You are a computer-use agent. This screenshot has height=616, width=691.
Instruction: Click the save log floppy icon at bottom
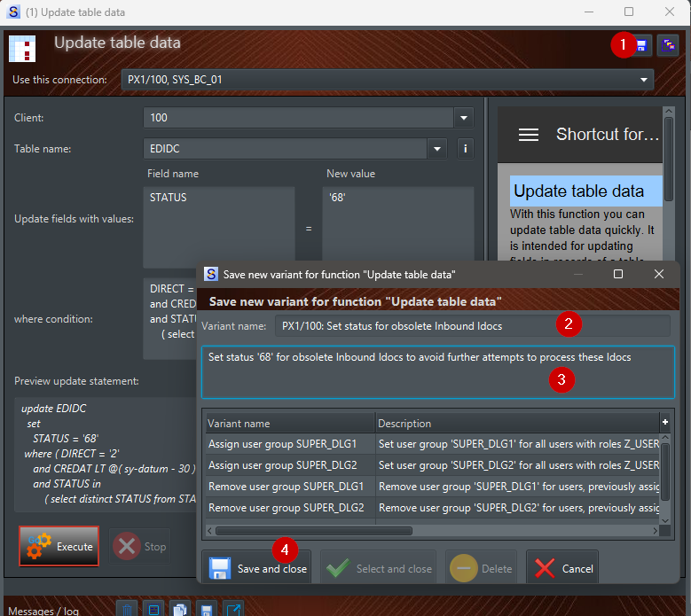click(207, 610)
